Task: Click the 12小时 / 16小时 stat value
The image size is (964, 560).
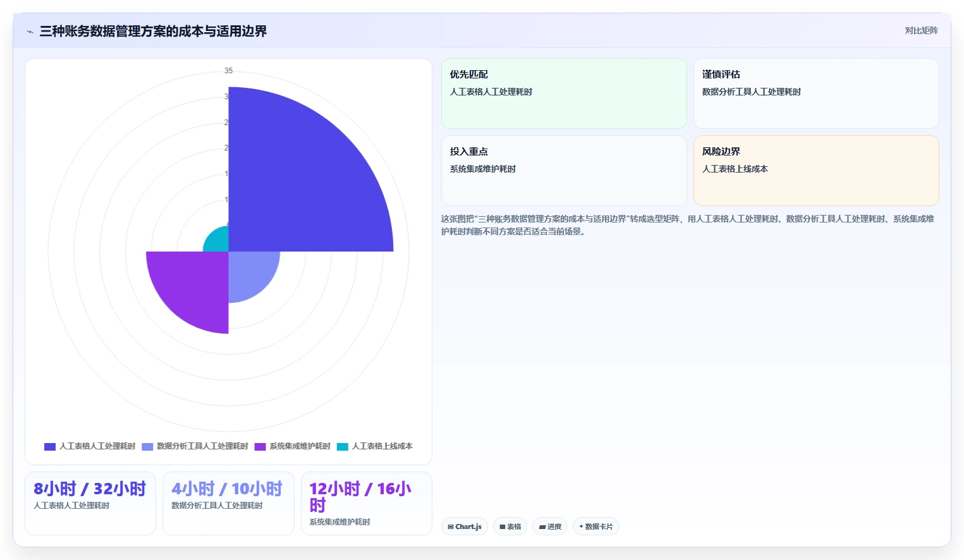Action: click(x=360, y=497)
